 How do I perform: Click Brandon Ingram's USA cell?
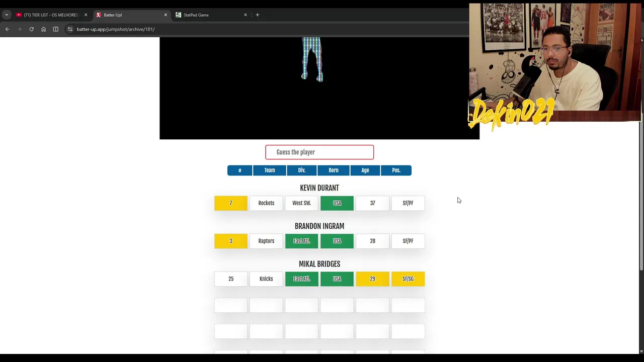point(337,241)
